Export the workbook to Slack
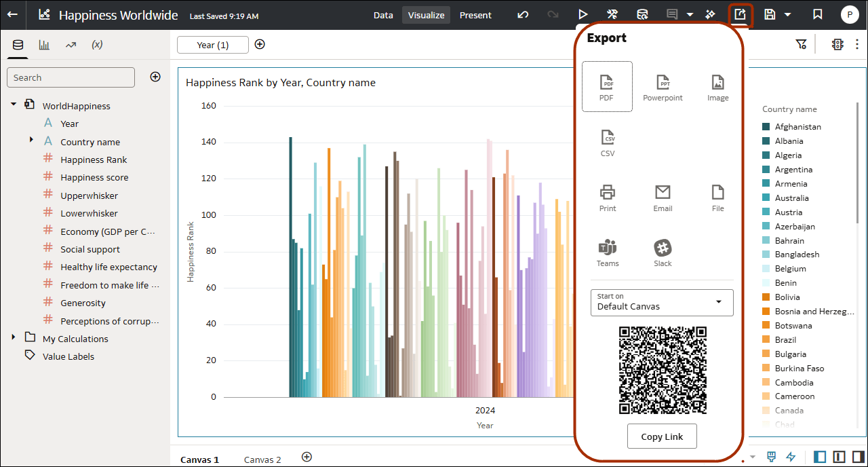The height and width of the screenshot is (467, 868). coord(662,252)
